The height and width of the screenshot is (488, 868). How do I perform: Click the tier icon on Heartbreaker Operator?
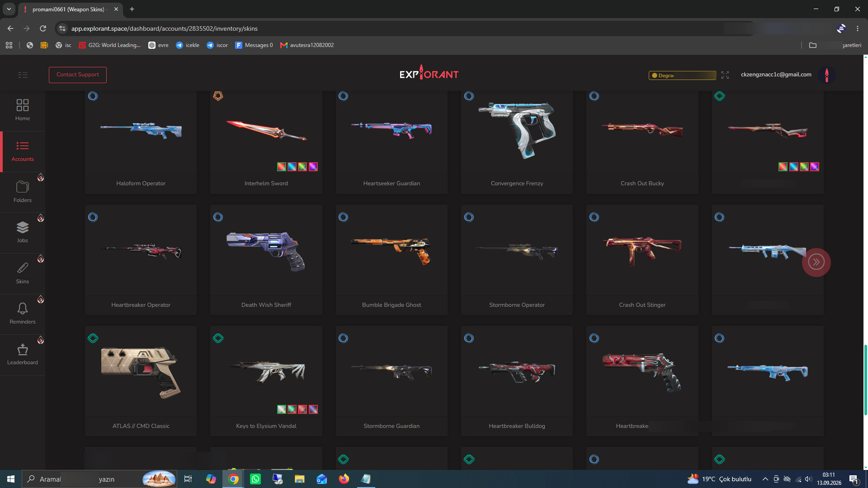point(93,217)
